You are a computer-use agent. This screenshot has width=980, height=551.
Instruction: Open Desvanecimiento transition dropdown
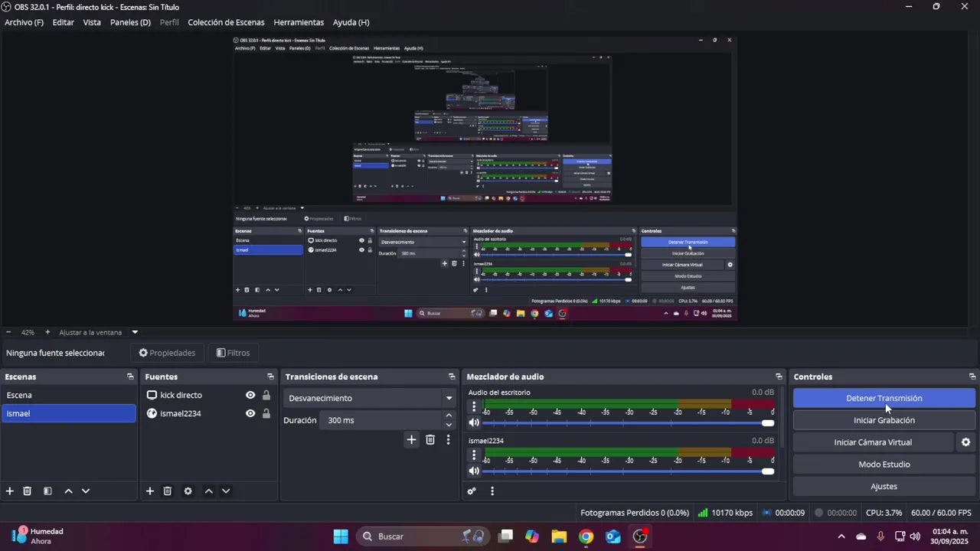[370, 398]
